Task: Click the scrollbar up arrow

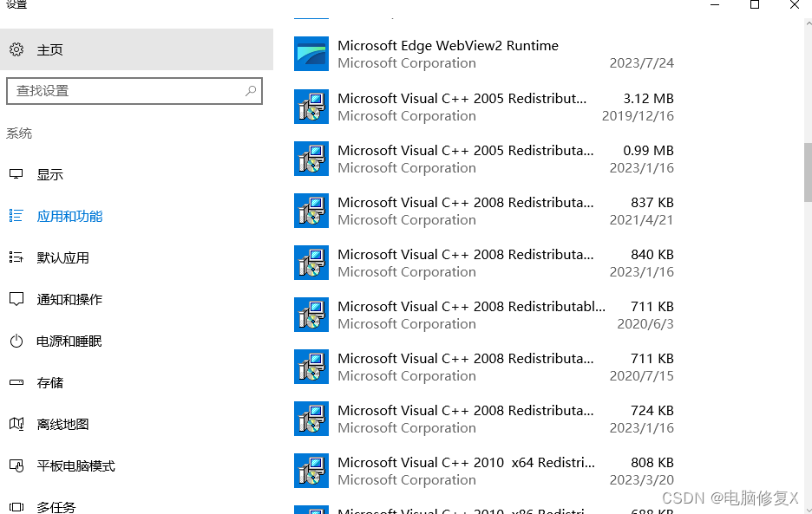Action: coord(808,23)
